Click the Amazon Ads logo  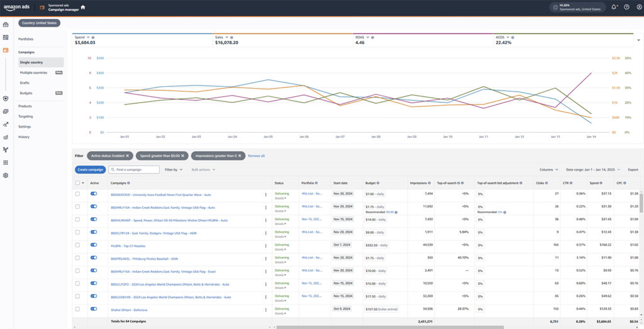[x=17, y=8]
